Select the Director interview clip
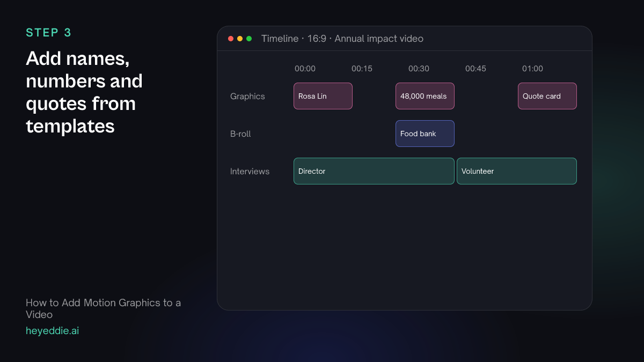Image resolution: width=644 pixels, height=362 pixels. [374, 171]
